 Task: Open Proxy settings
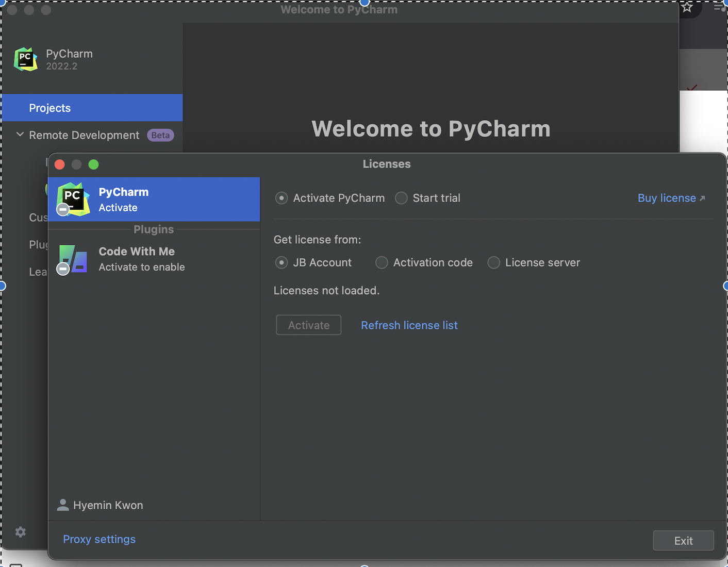click(100, 539)
